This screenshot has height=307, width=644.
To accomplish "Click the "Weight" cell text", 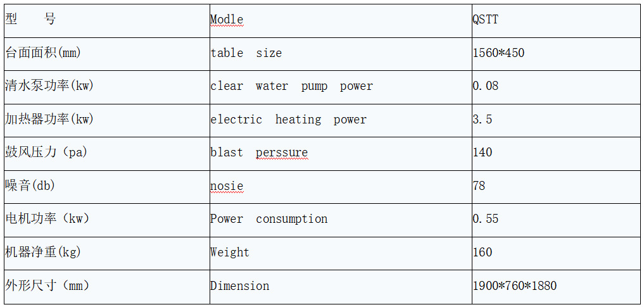I will tap(230, 253).
